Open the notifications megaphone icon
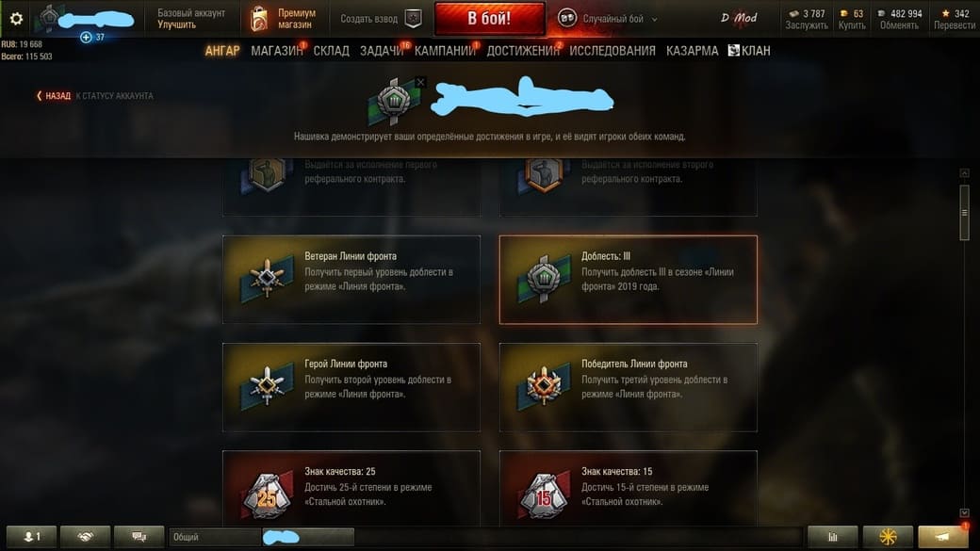The width and height of the screenshot is (980, 551). tap(942, 537)
